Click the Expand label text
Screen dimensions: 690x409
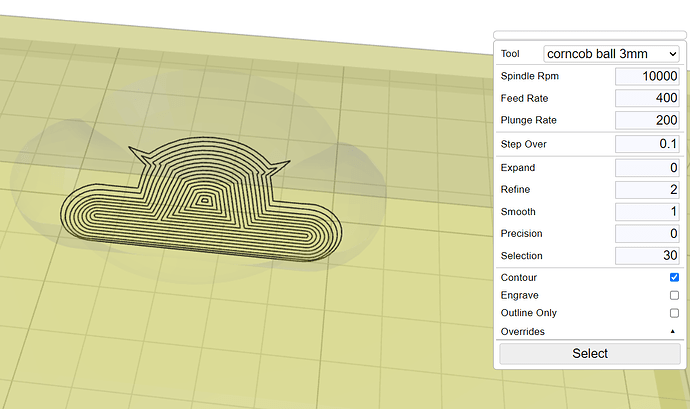click(518, 168)
